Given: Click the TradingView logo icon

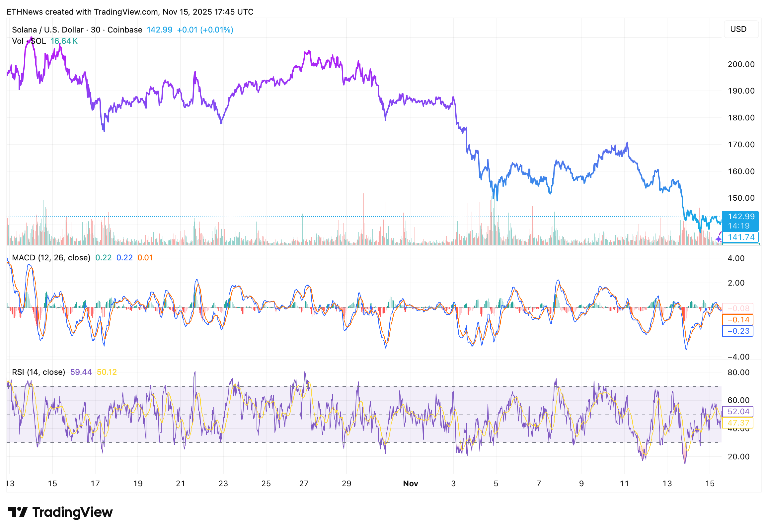Looking at the screenshot, I should pos(17,512).
